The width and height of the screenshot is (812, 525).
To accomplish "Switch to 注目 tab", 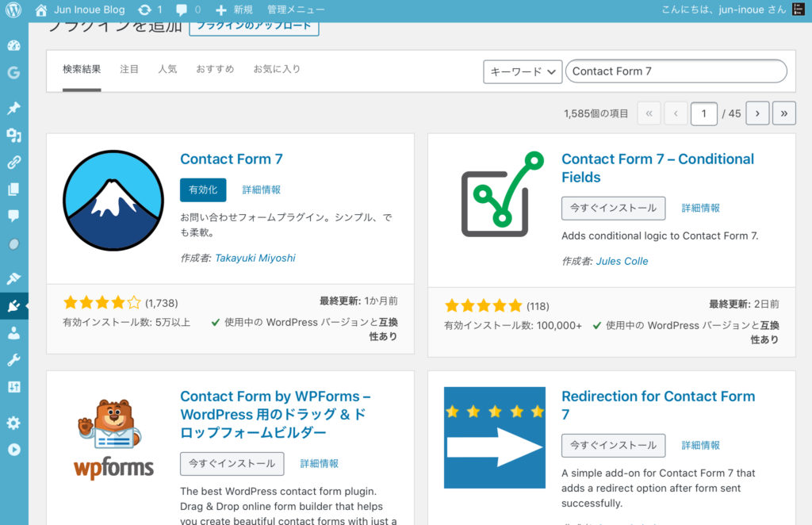I will pyautogui.click(x=129, y=69).
